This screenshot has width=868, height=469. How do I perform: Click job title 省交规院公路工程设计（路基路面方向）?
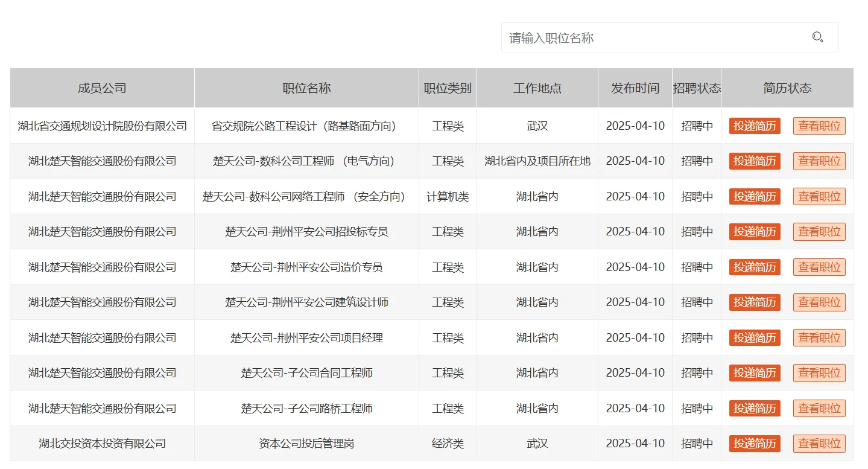(306, 126)
